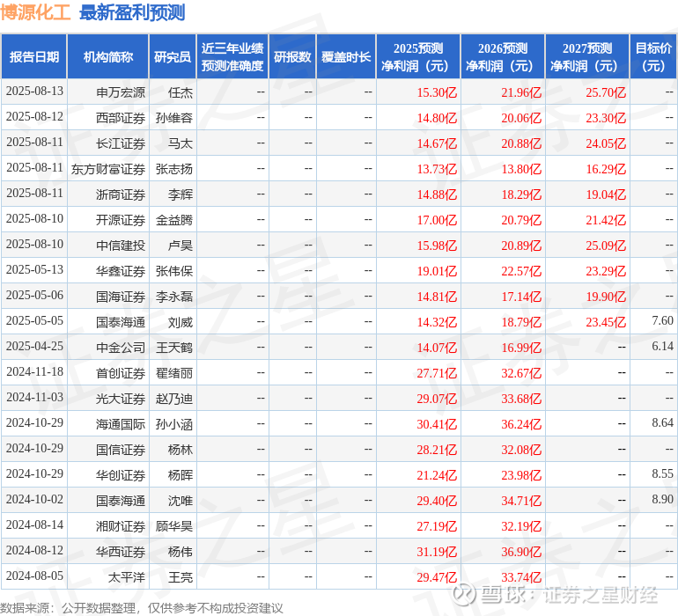This screenshot has width=678, height=616.
Task: Click the 25.70亿 profit value
Action: pos(606,92)
